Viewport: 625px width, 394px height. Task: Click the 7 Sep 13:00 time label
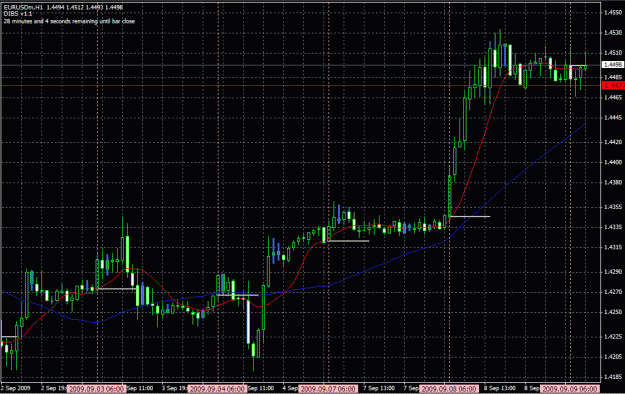point(379,388)
